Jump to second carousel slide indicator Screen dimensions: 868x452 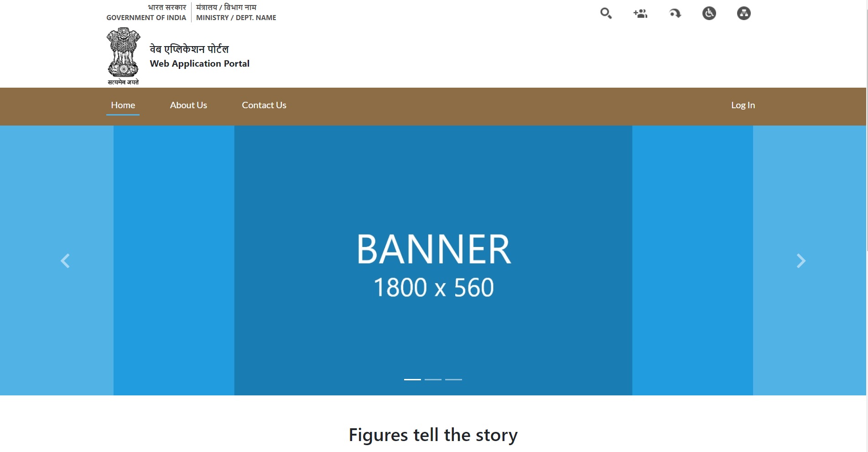point(433,379)
